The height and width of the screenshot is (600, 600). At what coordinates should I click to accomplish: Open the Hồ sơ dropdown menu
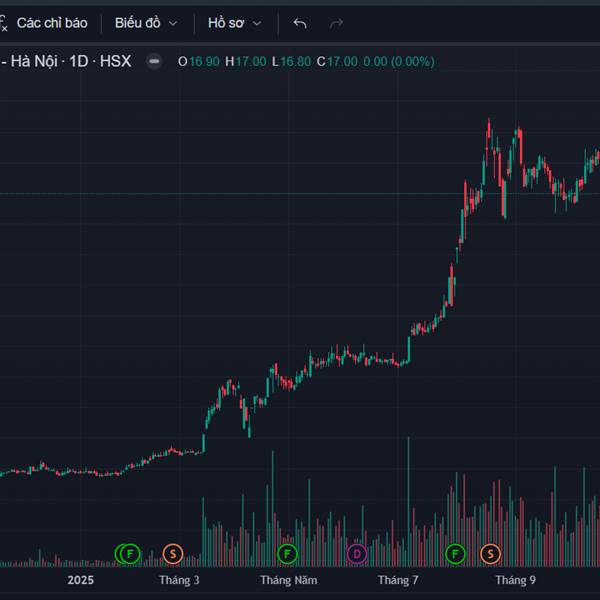(x=234, y=22)
